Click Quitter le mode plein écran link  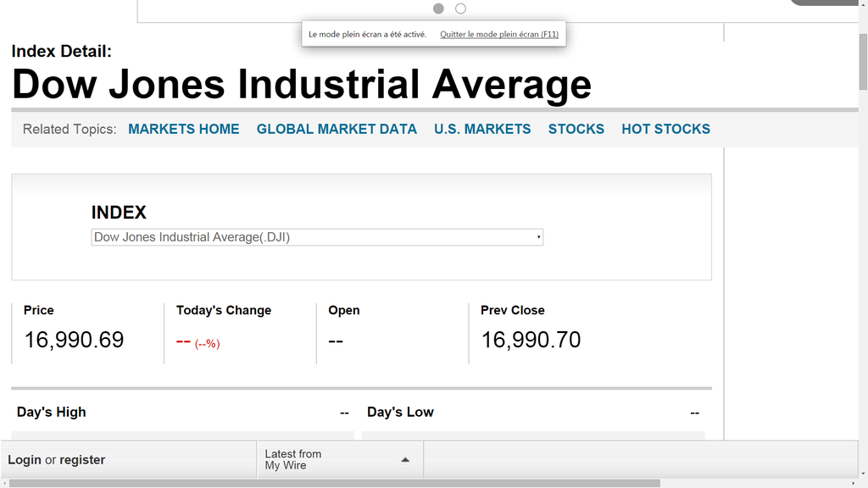(499, 34)
